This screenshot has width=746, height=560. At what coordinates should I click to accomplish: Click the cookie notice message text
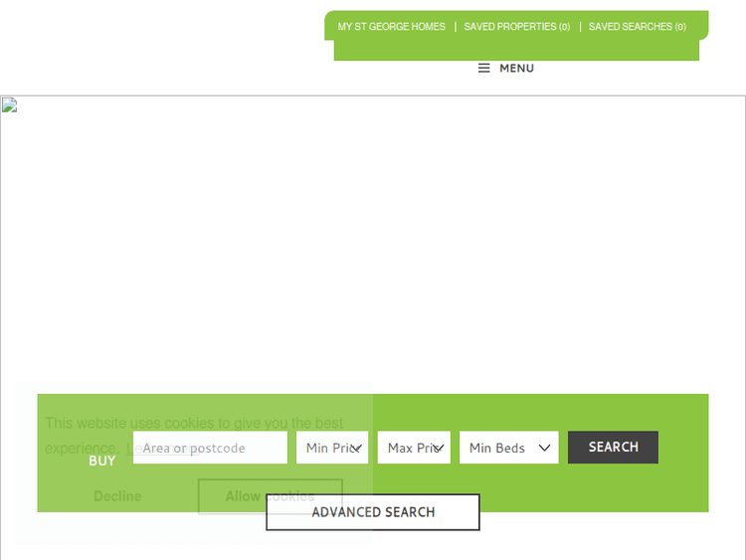[194, 424]
